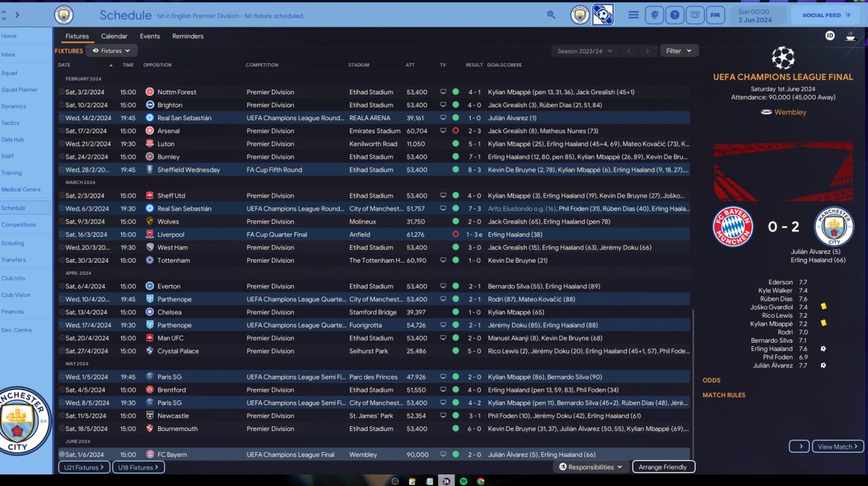Switch to the Calendar tab
The width and height of the screenshot is (868, 486).
pyautogui.click(x=114, y=36)
